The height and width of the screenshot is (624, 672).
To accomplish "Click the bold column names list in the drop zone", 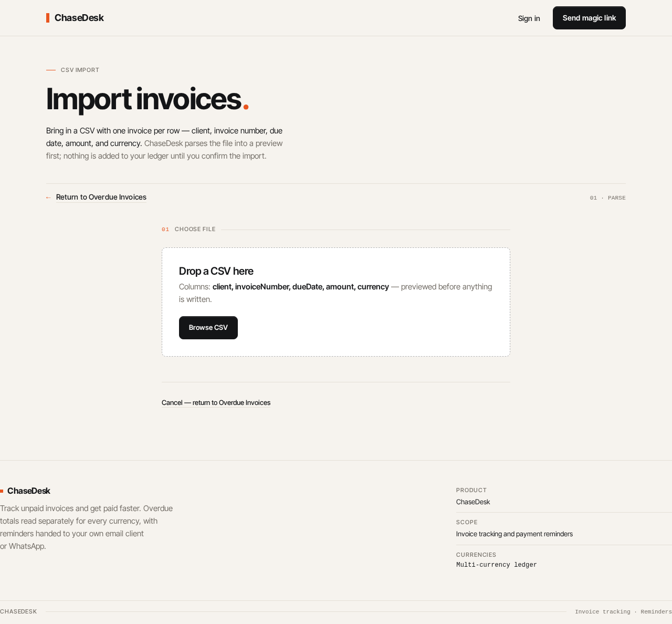I will point(301,287).
